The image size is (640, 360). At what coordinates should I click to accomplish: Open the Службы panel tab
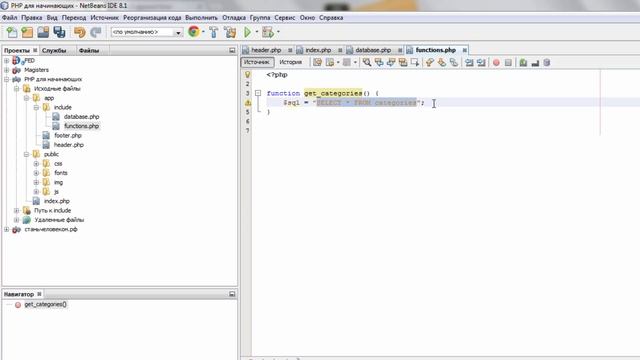tap(54, 50)
